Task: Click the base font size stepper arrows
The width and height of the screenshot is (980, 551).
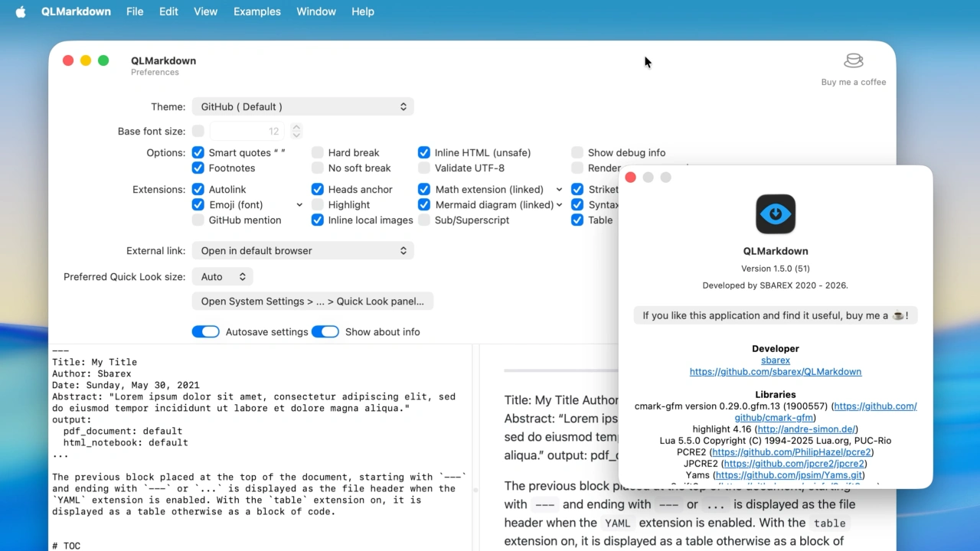Action: coord(296,131)
